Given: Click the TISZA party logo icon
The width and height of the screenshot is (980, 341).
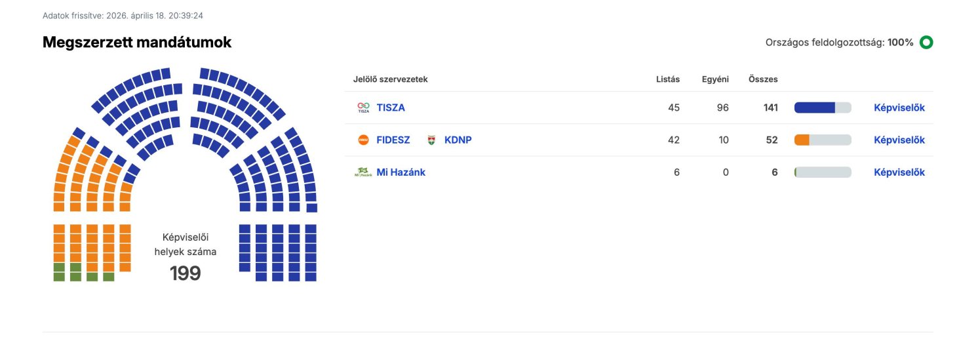Looking at the screenshot, I should pos(363,108).
